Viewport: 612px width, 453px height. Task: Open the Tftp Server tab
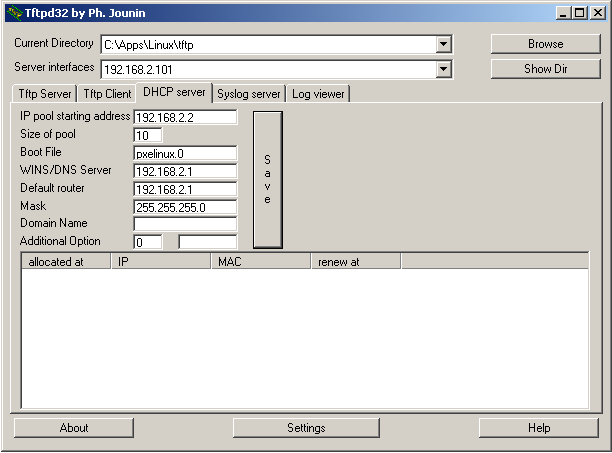pos(44,94)
